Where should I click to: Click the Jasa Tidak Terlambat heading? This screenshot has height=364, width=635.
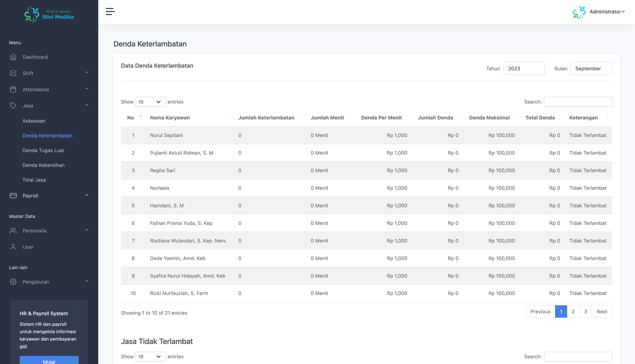(x=157, y=341)
